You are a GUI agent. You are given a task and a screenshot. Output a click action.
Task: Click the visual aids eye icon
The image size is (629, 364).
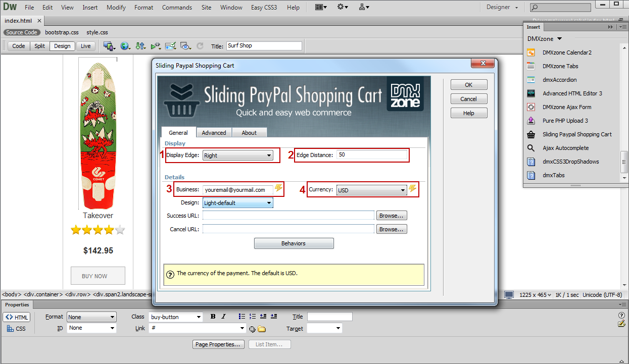[185, 46]
